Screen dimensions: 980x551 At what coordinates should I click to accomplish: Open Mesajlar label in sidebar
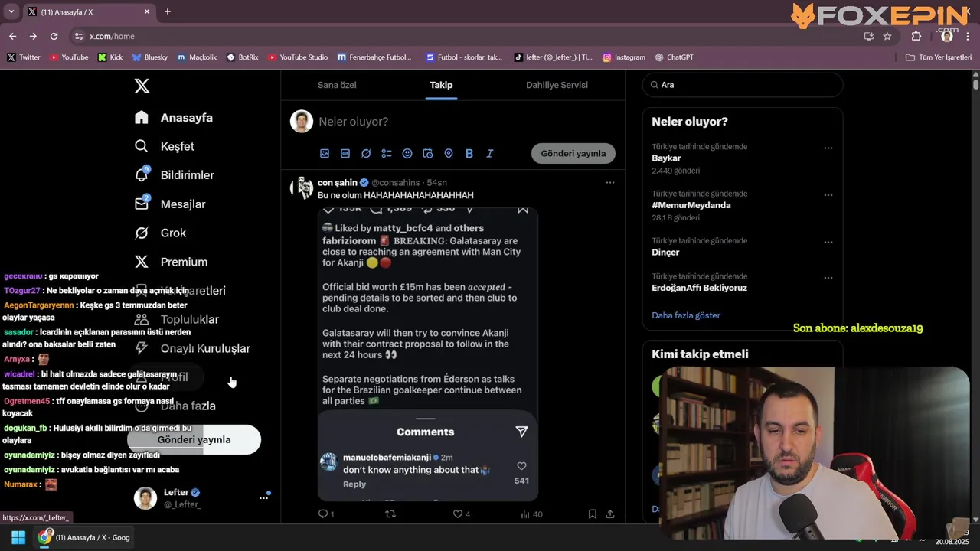pos(183,204)
